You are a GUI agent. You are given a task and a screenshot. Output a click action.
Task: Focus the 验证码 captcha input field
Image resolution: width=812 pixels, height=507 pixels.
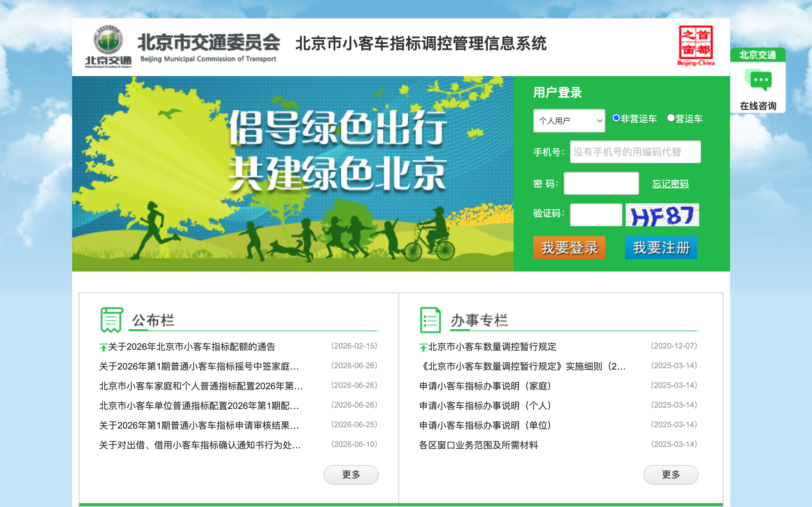[596, 214]
